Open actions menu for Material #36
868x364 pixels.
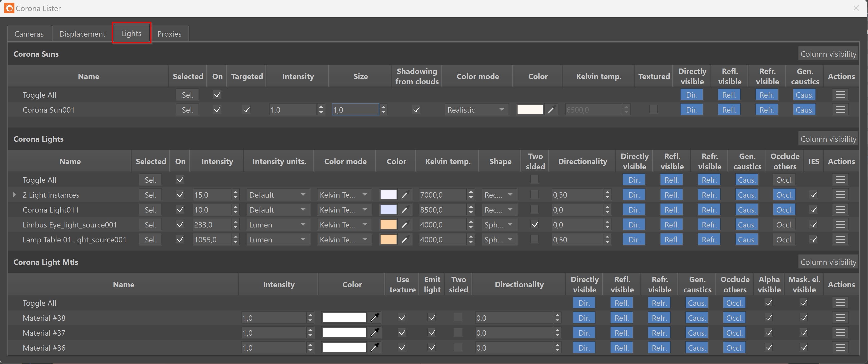pos(840,348)
